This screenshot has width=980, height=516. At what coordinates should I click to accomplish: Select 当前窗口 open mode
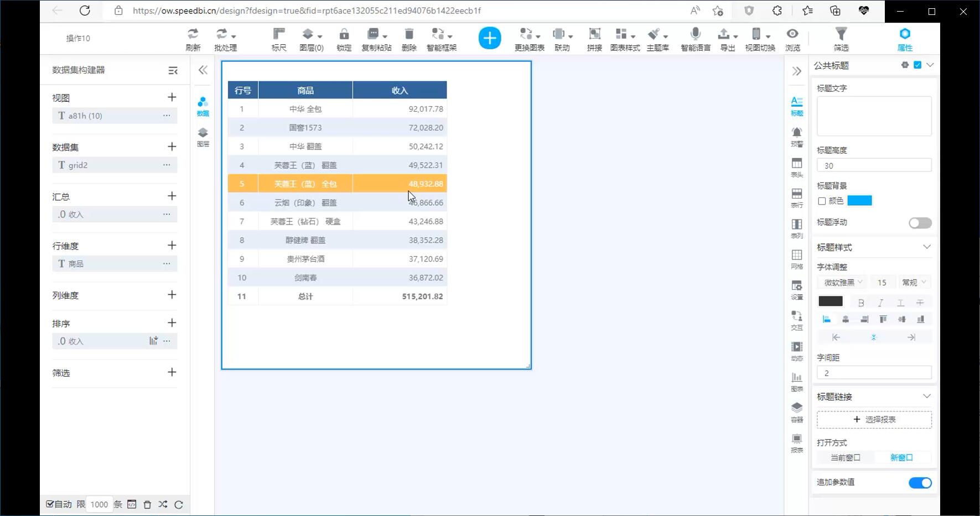click(845, 458)
